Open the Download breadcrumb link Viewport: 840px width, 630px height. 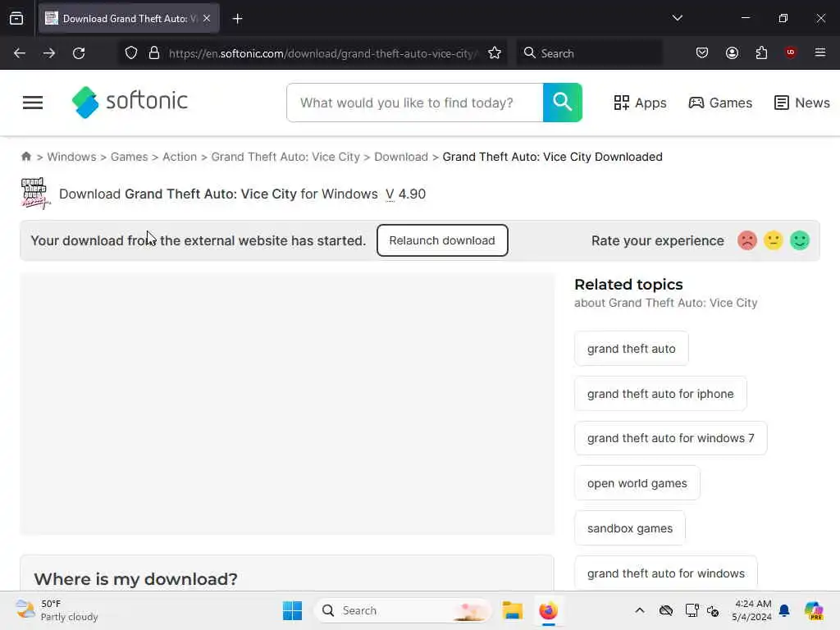[x=401, y=157]
